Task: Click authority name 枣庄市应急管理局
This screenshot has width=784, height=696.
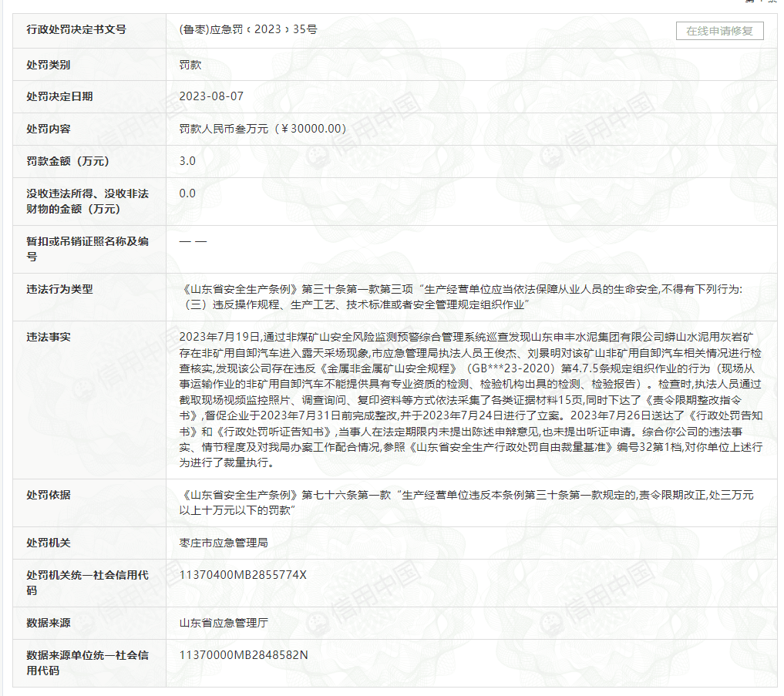Action: point(223,543)
